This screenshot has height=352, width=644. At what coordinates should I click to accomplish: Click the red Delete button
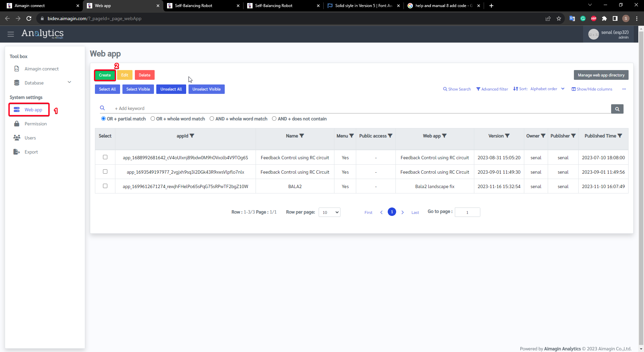coord(145,75)
